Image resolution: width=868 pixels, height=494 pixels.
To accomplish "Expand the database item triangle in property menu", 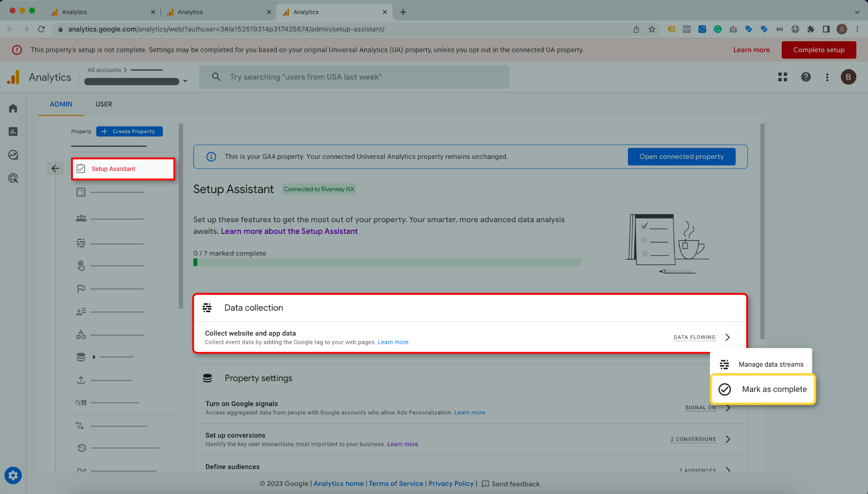I will 94,357.
